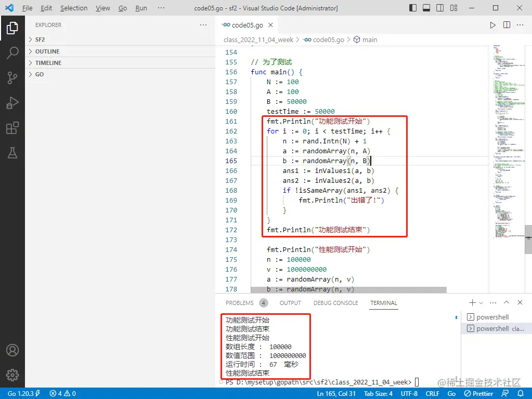Change Tab Size: 4 indentation setting

click(378, 394)
